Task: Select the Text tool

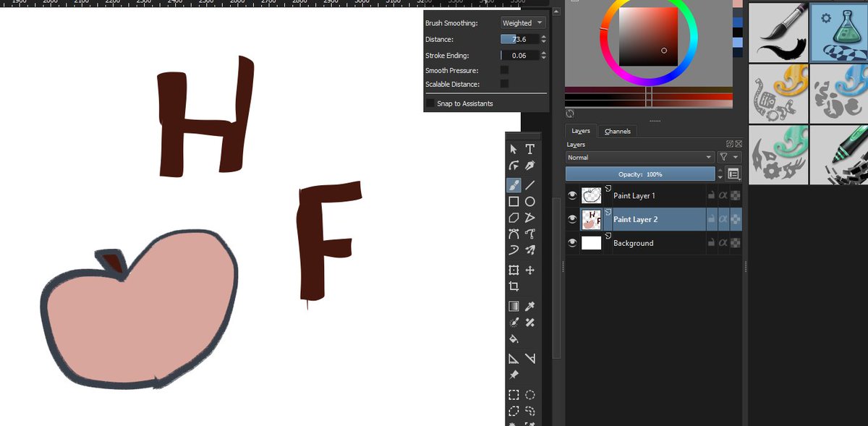Action: click(x=530, y=149)
